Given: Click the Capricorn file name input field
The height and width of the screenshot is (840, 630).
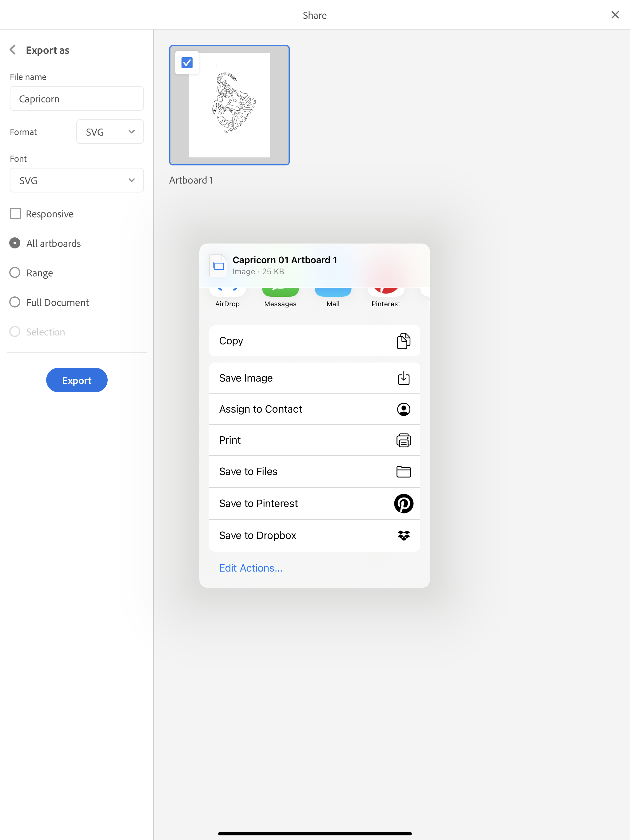Looking at the screenshot, I should pos(77,99).
